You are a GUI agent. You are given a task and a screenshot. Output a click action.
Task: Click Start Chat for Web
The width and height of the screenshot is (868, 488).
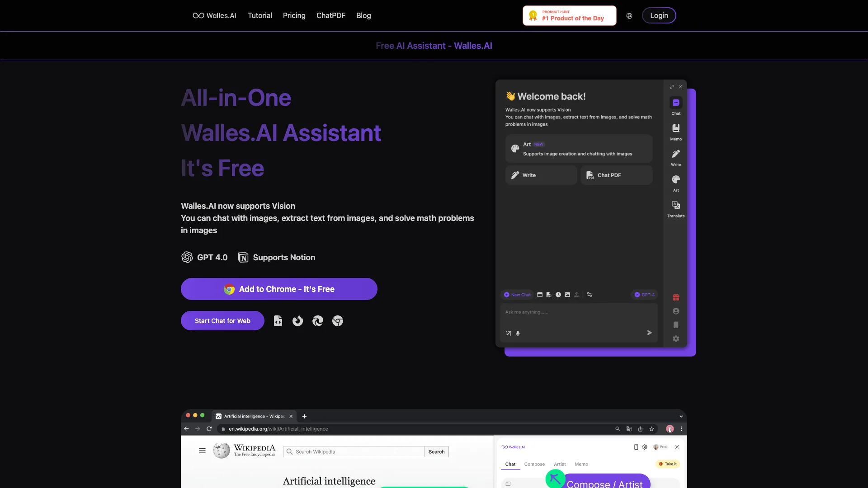pyautogui.click(x=222, y=320)
